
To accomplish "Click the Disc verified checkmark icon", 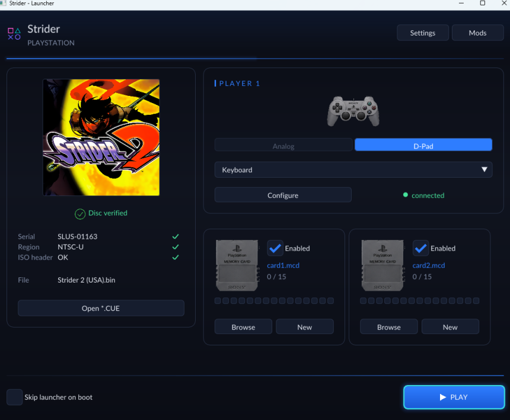I will coord(80,214).
